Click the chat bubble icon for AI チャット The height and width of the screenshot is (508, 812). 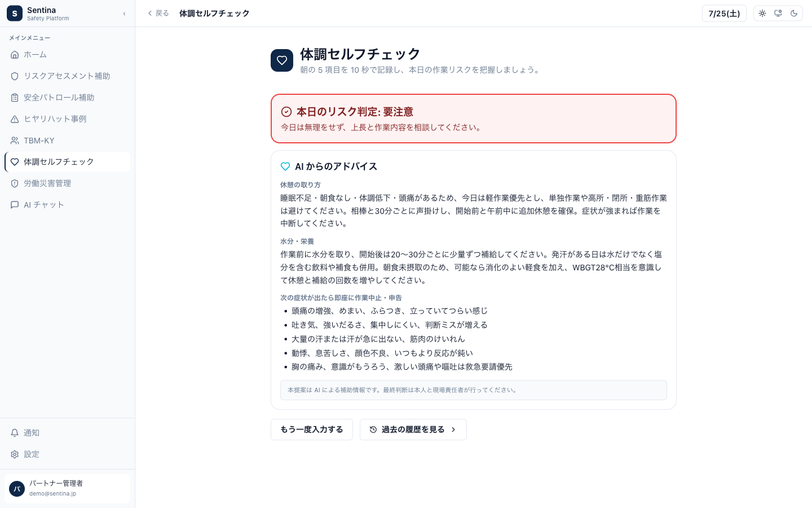(x=15, y=205)
